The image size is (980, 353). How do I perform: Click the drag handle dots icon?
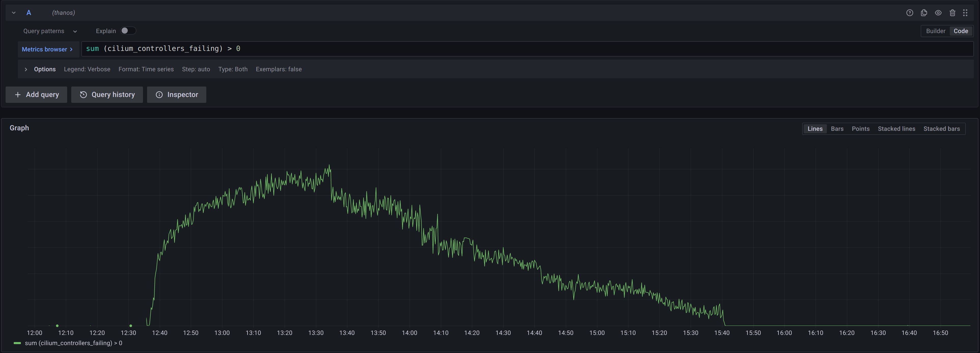point(966,12)
